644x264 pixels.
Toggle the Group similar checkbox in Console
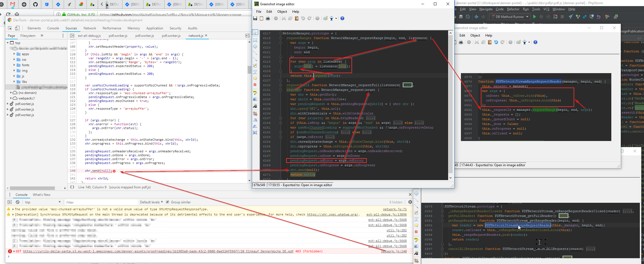[x=168, y=202]
